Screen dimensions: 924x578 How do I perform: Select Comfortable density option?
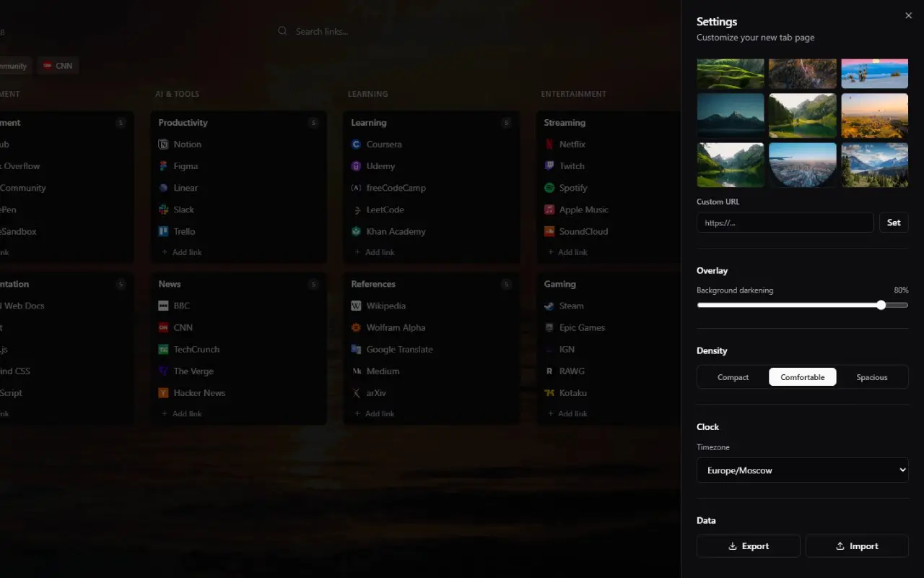803,377
